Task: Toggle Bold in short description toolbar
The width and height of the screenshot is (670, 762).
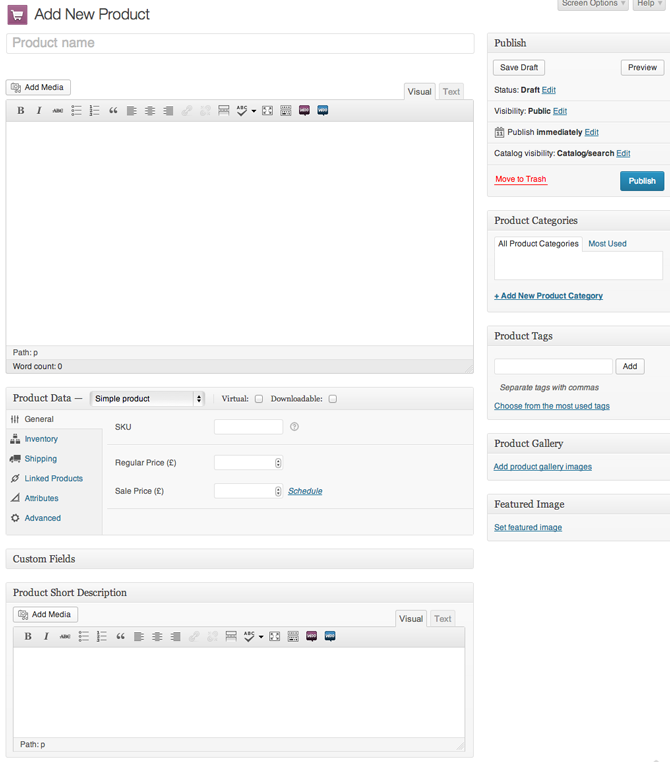Action: click(28, 636)
